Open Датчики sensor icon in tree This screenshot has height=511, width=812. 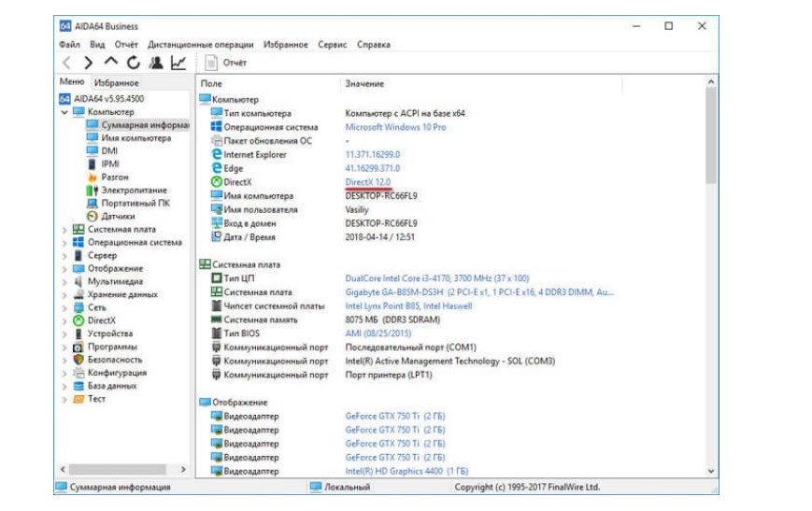click(x=93, y=216)
